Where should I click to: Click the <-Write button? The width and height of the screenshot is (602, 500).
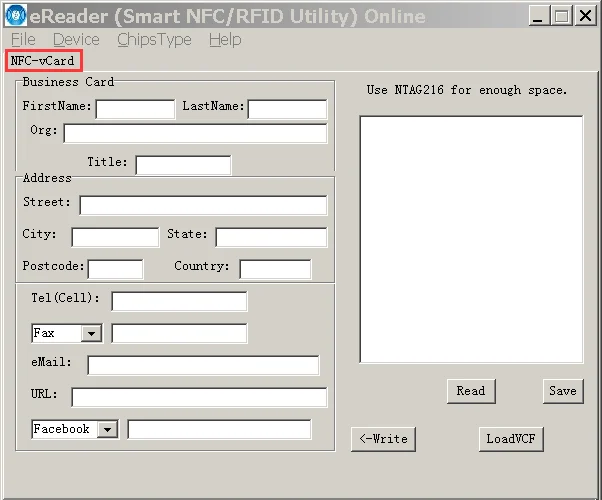[x=383, y=439]
